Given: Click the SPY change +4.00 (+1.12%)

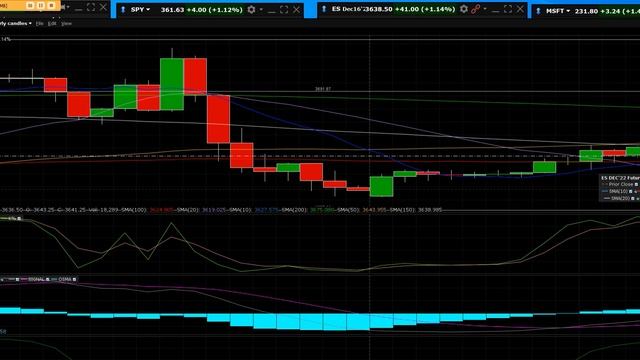Looking at the screenshot, I should (x=215, y=9).
